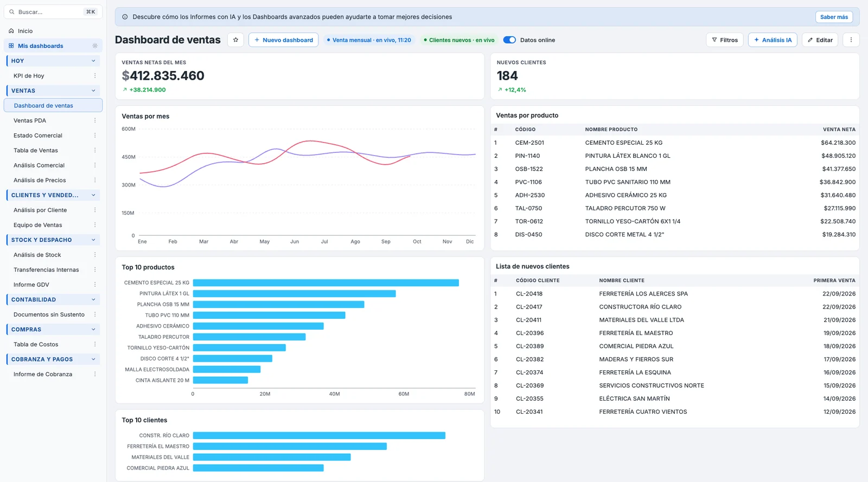Open the Filtros button

click(724, 40)
